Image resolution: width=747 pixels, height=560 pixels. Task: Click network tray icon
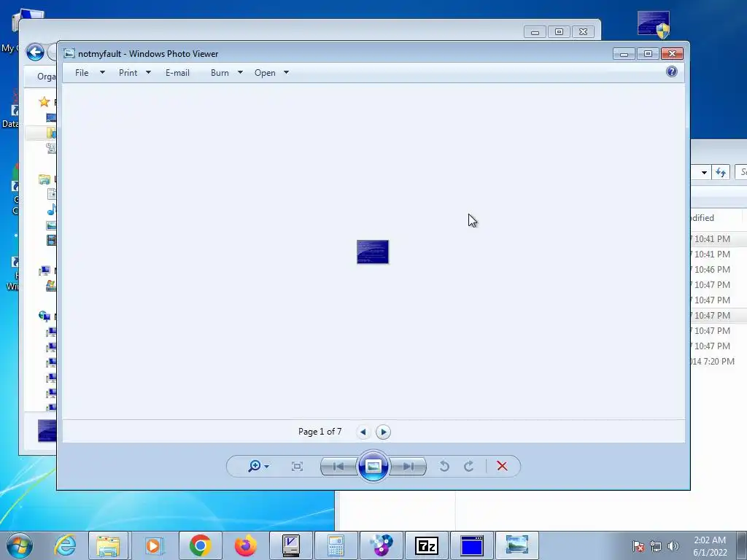click(656, 546)
